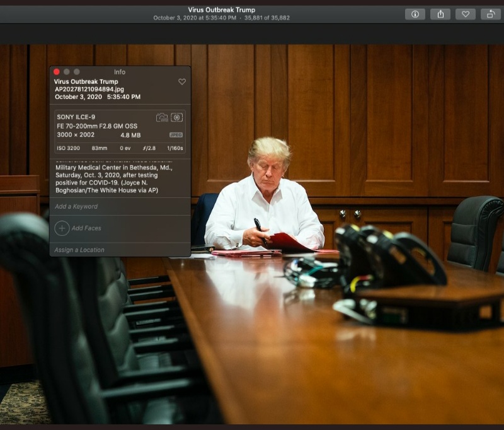Click the ISO 3200 value

click(x=69, y=148)
